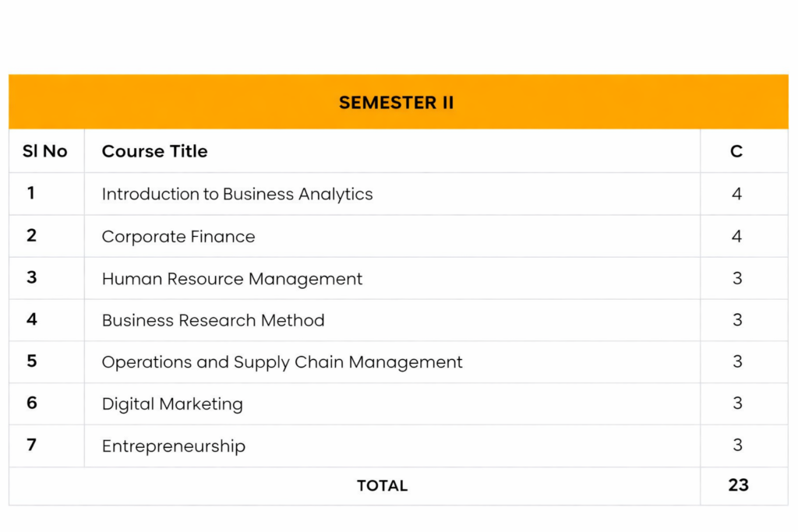Image resolution: width=798 pixels, height=532 pixels.
Task: Click credit value for Digital Marketing
Action: pos(736,403)
